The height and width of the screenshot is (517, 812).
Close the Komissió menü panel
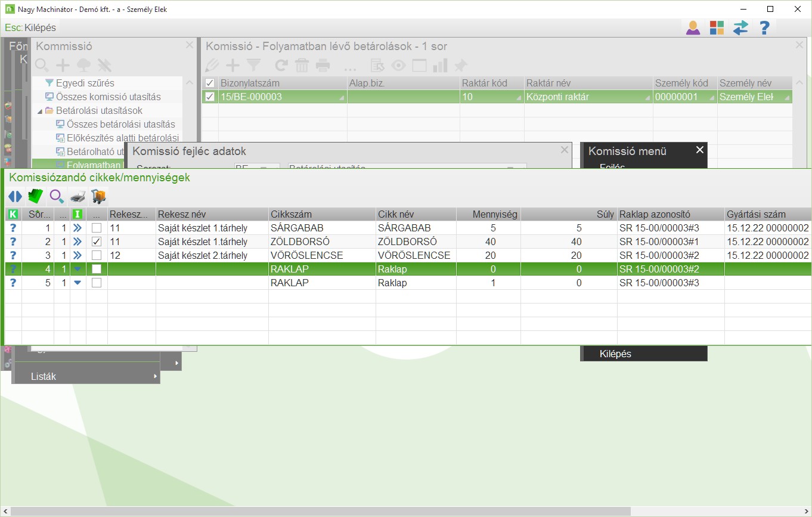700,150
